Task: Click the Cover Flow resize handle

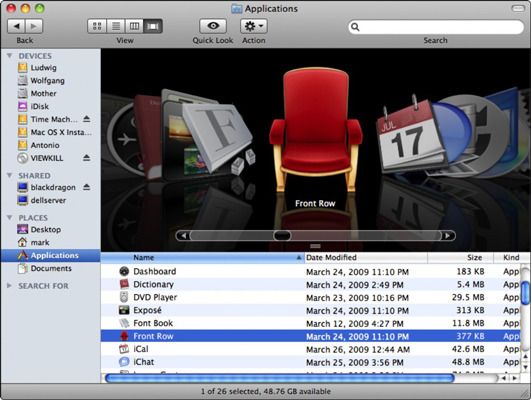Action: click(x=315, y=246)
